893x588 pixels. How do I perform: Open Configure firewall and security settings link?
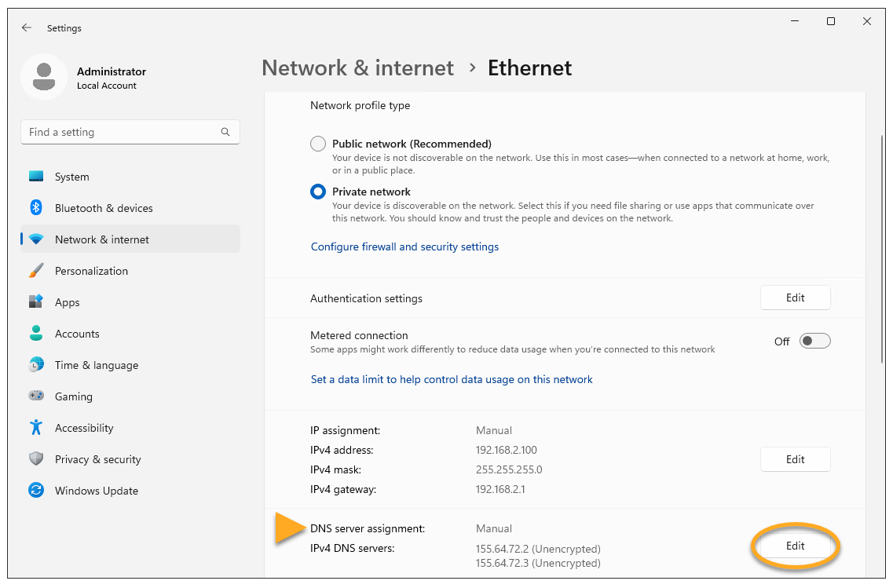pos(404,247)
